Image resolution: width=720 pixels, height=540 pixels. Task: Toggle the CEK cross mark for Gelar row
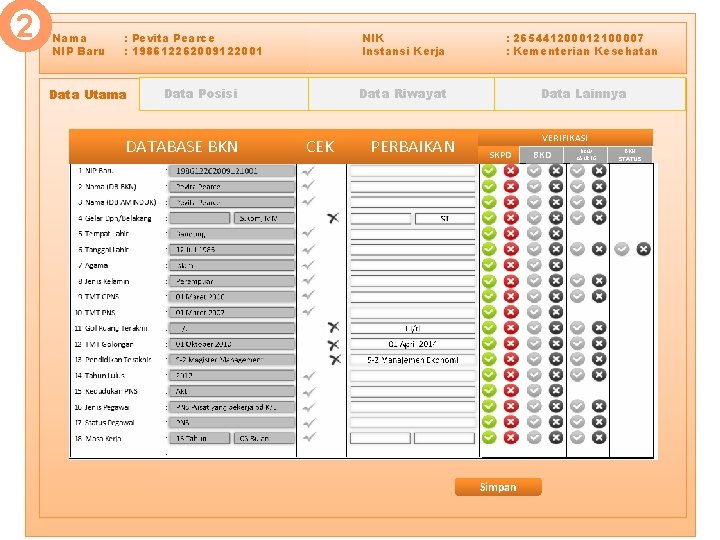(x=333, y=218)
